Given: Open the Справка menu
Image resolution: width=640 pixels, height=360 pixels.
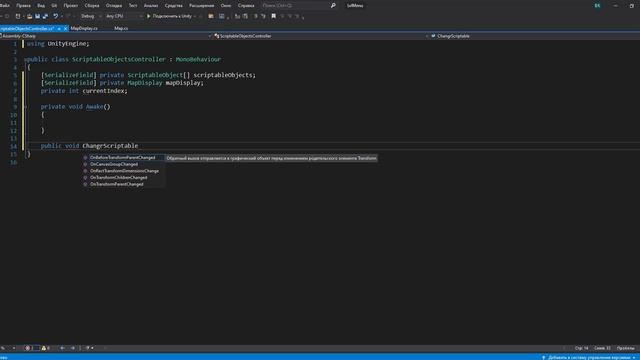Looking at the screenshot, I should (x=246, y=6).
